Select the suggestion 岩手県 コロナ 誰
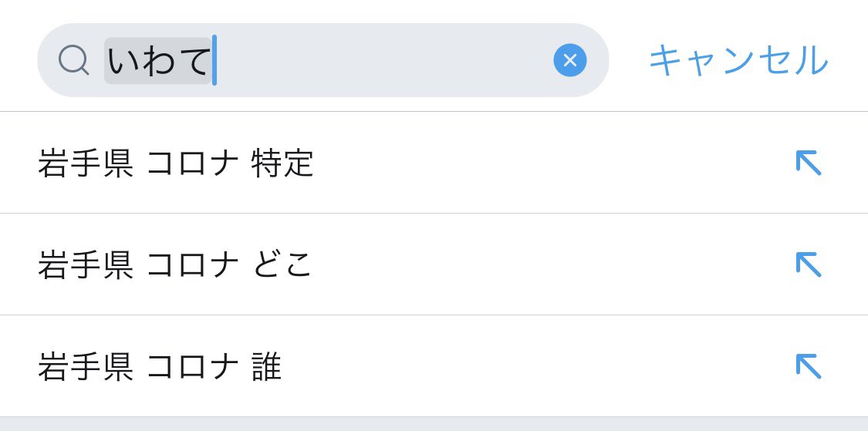 (x=434, y=366)
